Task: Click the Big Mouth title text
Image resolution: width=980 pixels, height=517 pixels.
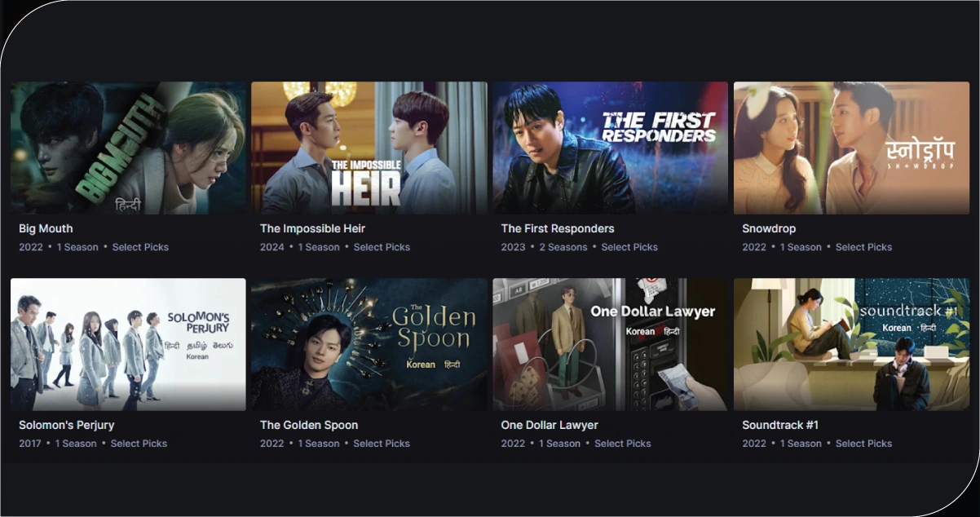Action: 46,228
